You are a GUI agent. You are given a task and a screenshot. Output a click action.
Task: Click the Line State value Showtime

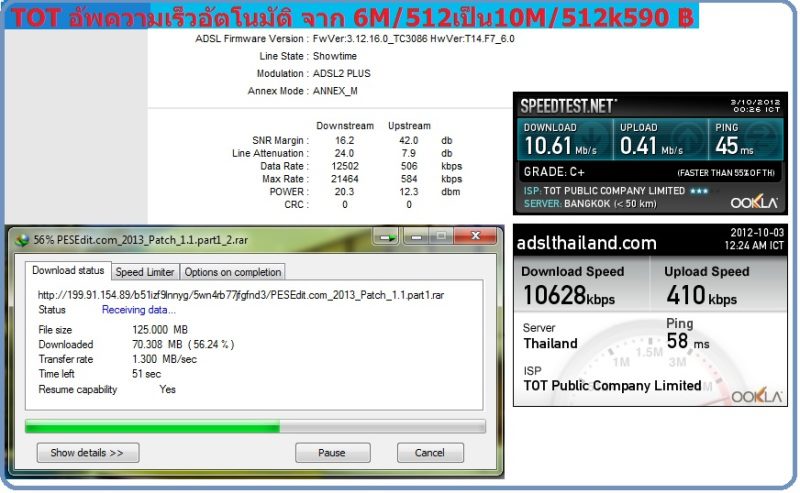335,56
